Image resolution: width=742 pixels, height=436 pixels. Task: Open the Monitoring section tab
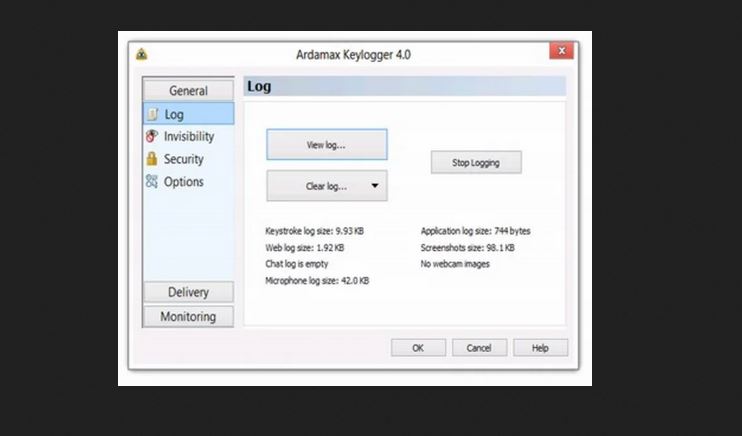click(188, 316)
